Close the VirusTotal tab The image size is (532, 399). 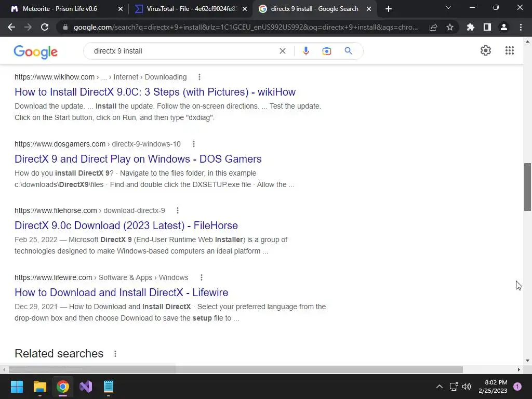tap(245, 9)
